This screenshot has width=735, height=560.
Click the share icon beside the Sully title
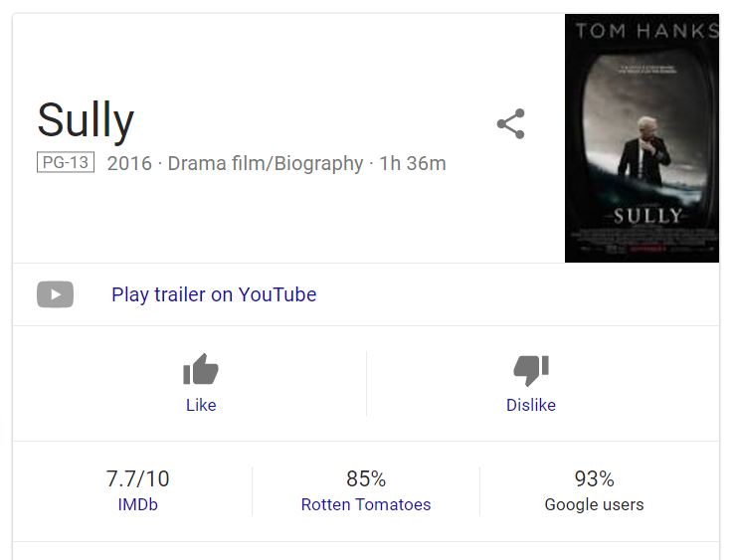[x=510, y=124]
